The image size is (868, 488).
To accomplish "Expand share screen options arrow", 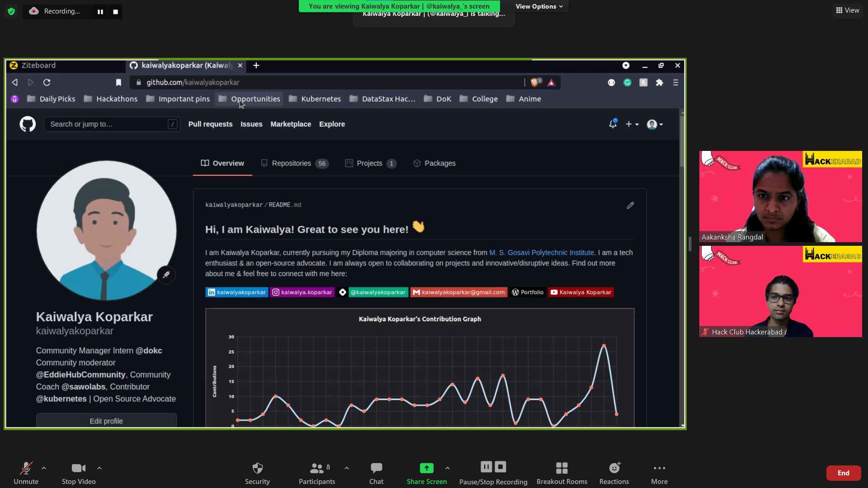I will coord(448,468).
